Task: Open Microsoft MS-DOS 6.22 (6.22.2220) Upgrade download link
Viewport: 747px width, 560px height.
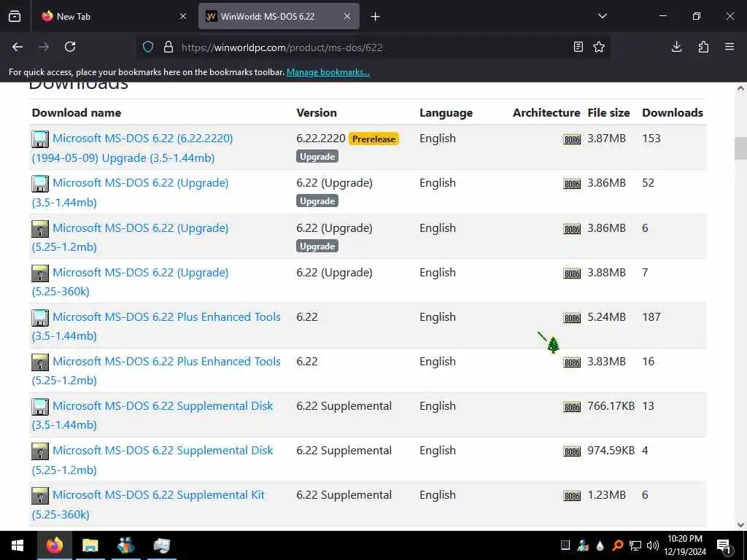Action: click(133, 148)
